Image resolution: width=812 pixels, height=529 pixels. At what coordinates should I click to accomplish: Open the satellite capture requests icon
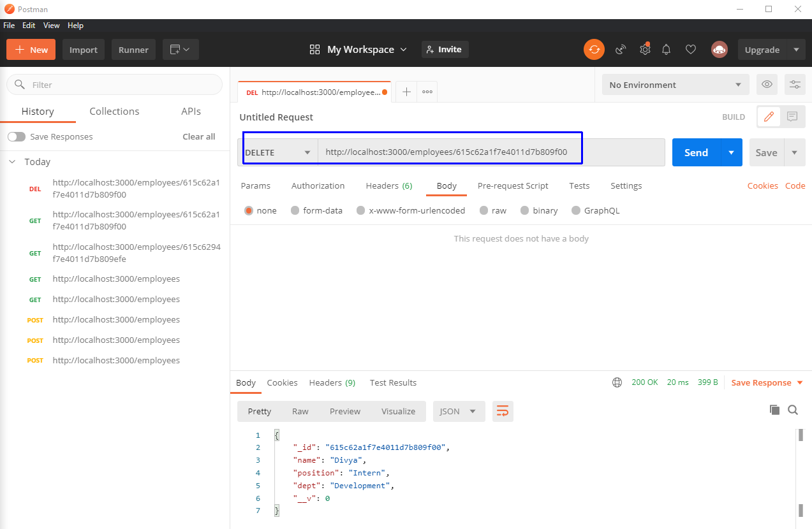[621, 50]
